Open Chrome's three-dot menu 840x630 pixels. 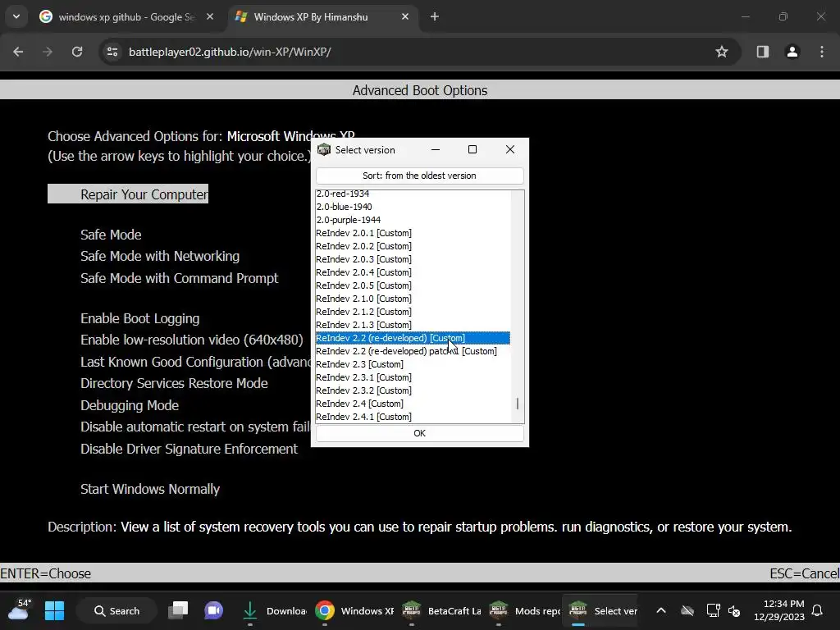[822, 52]
